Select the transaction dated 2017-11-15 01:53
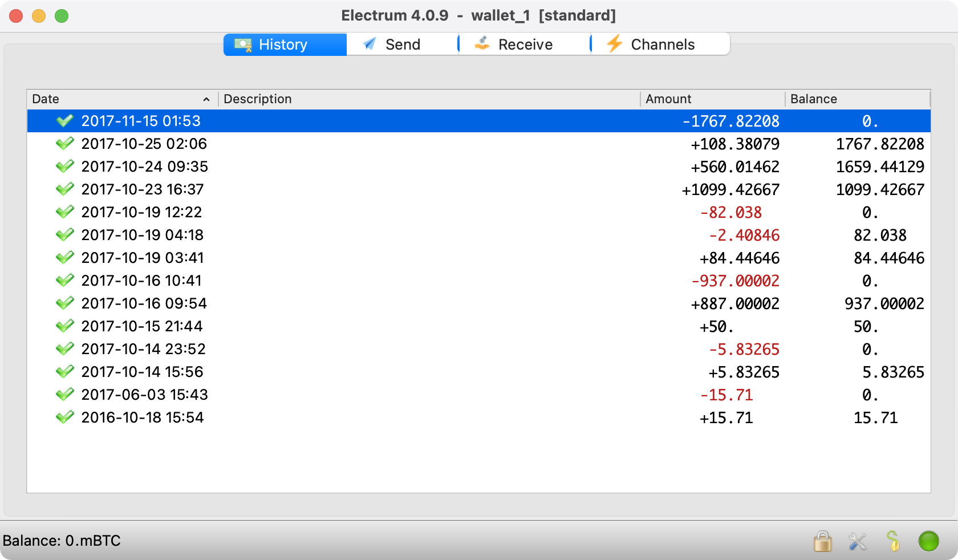The image size is (958, 560). (x=478, y=121)
